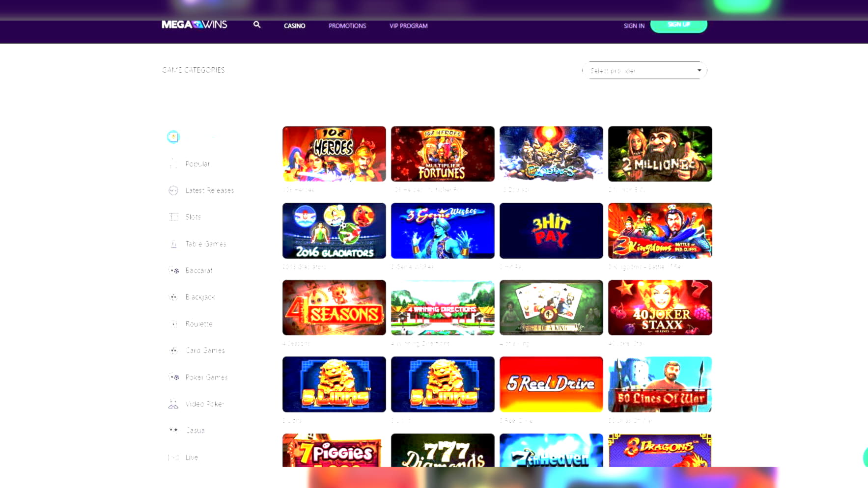This screenshot has height=488, width=868.
Task: Open the Baccarat category label
Action: [x=199, y=271]
